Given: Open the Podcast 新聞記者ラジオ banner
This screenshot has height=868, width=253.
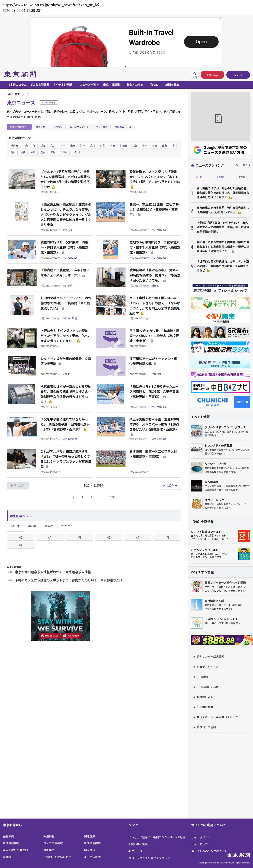Looking at the screenshot, I should click(x=220, y=347).
